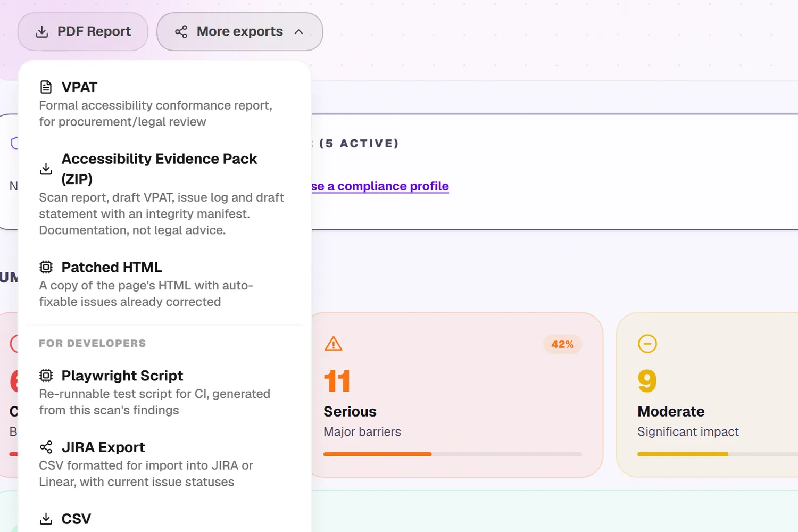Open the compliance profile link

click(380, 186)
